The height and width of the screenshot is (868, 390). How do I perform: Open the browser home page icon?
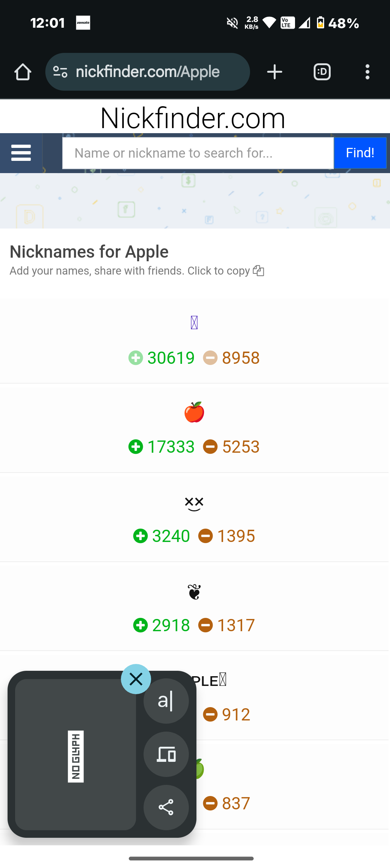point(23,72)
